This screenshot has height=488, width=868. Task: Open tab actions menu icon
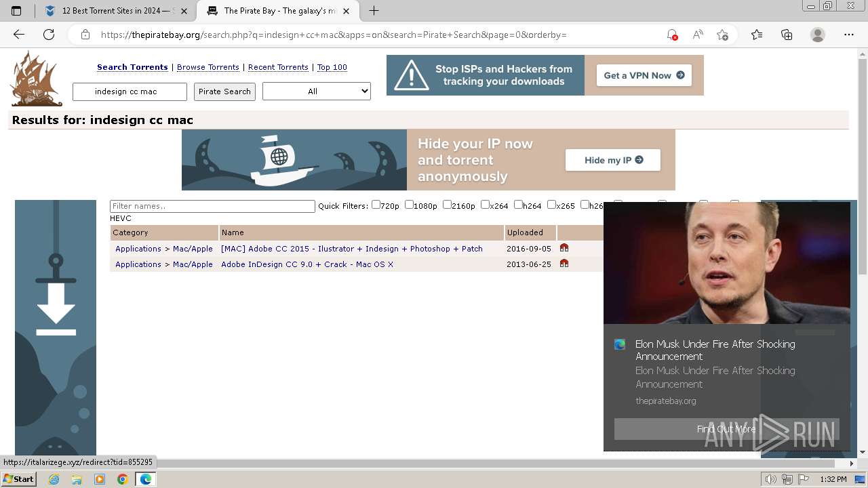coord(16,11)
